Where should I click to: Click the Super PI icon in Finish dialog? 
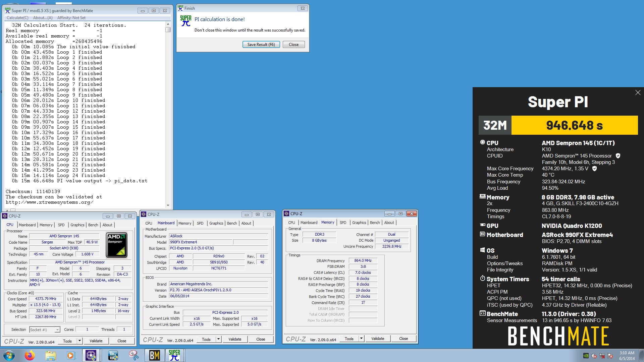coord(185,21)
